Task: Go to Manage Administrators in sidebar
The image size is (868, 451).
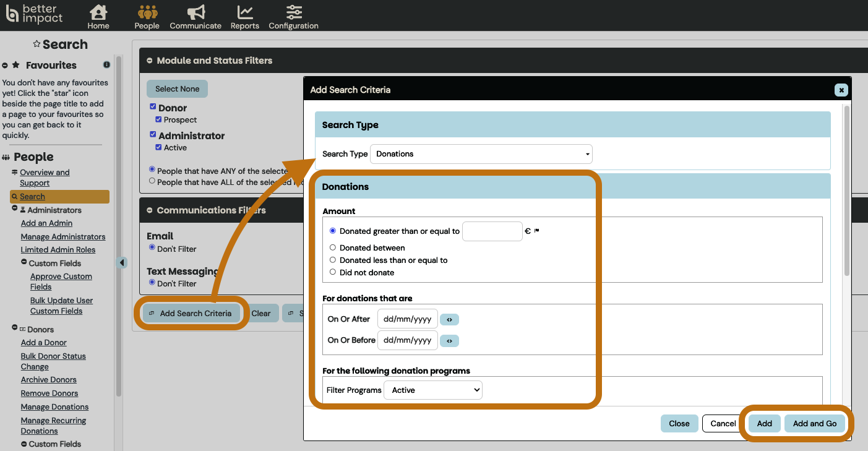Action: pos(63,237)
